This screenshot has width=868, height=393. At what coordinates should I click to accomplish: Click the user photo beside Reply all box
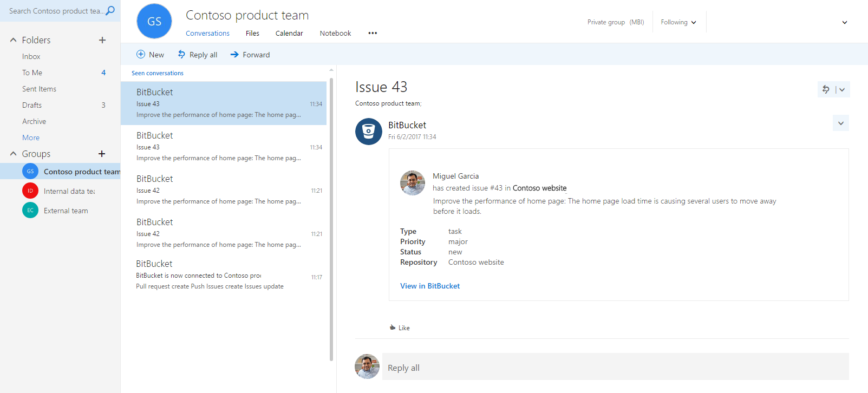click(367, 366)
